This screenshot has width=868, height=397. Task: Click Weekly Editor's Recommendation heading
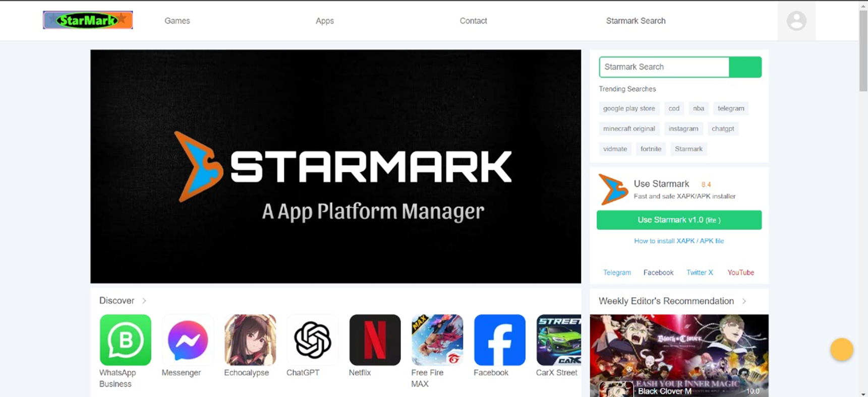[x=666, y=301]
